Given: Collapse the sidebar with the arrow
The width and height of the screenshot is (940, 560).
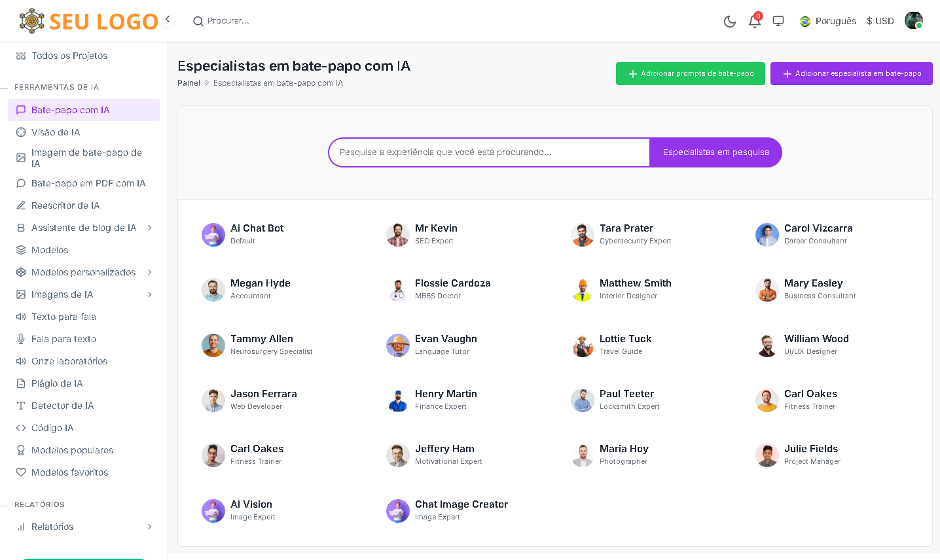Looking at the screenshot, I should (x=168, y=20).
